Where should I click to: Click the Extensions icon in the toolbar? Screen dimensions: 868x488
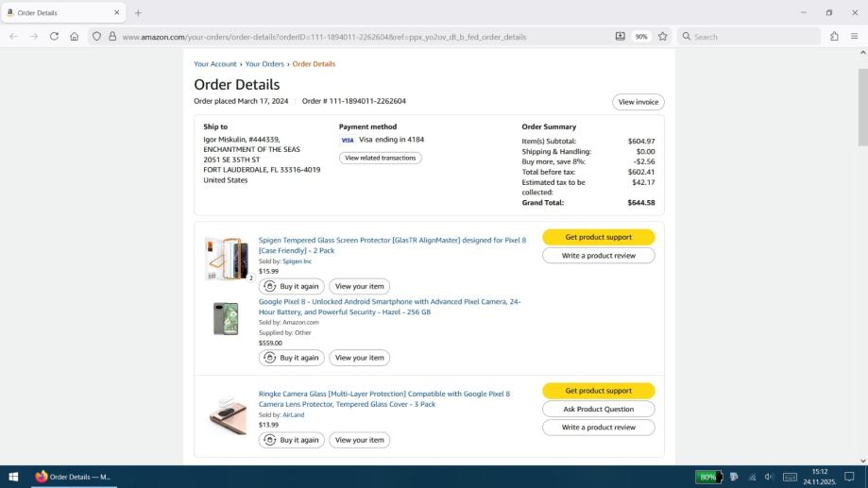coord(834,37)
